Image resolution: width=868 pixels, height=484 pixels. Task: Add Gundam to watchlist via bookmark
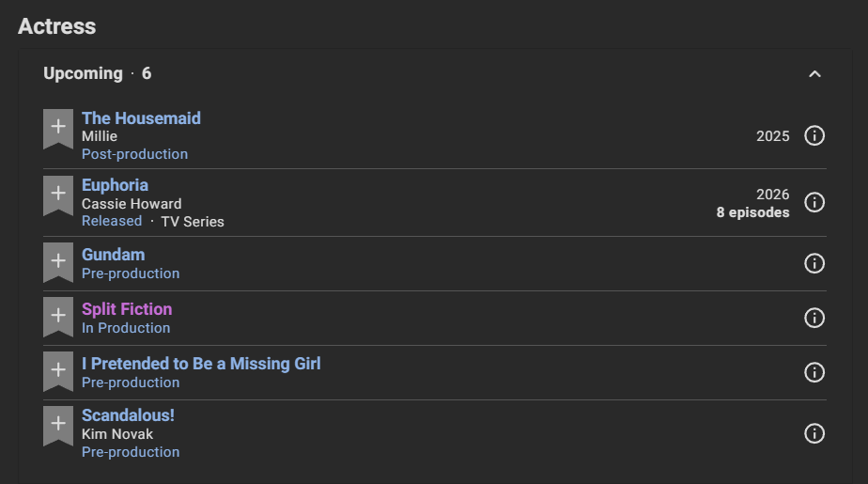(58, 262)
